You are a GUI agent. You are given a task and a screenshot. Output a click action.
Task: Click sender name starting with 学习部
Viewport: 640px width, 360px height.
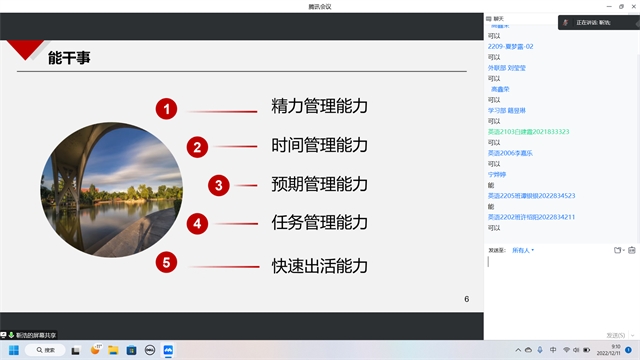(x=507, y=110)
